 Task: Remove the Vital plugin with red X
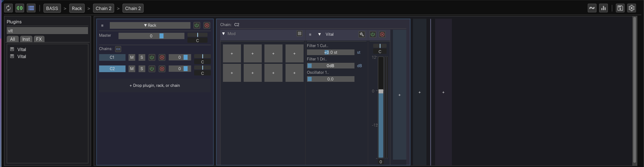pyautogui.click(x=382, y=34)
